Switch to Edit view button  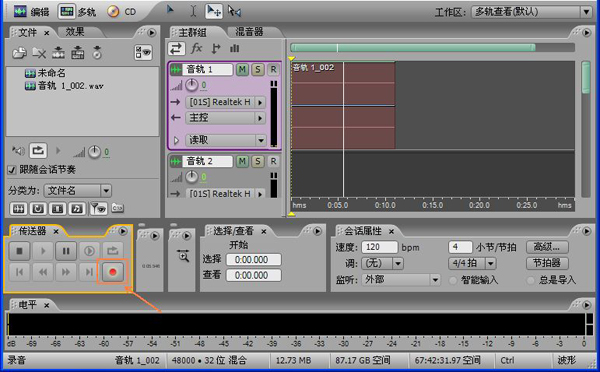(31, 11)
